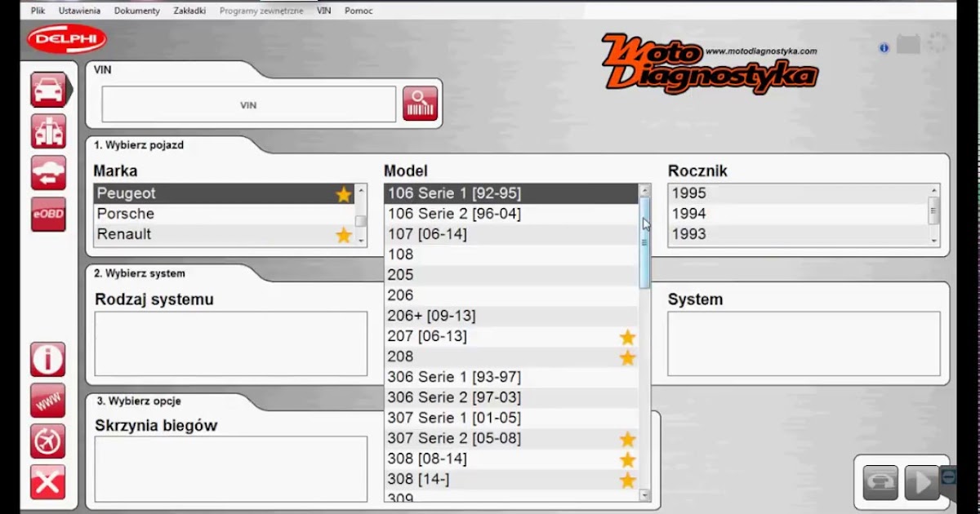Click the red X exit icon
Image resolution: width=980 pixels, height=514 pixels.
(x=48, y=482)
